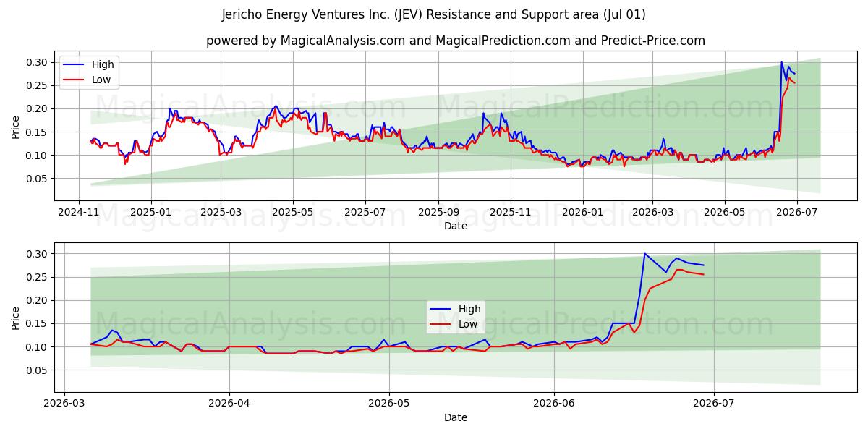Click the '2026-04' x-axis label in bottom chart
The image size is (868, 434).
click(x=229, y=404)
